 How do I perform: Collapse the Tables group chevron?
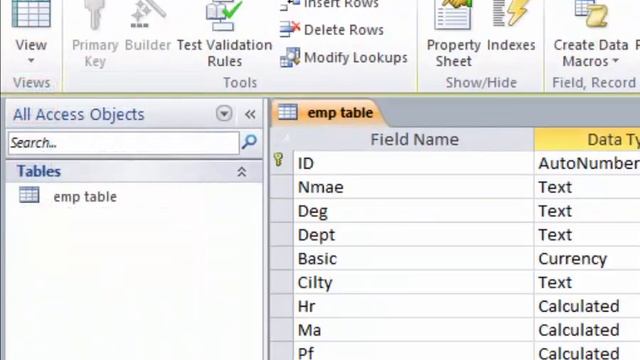242,172
